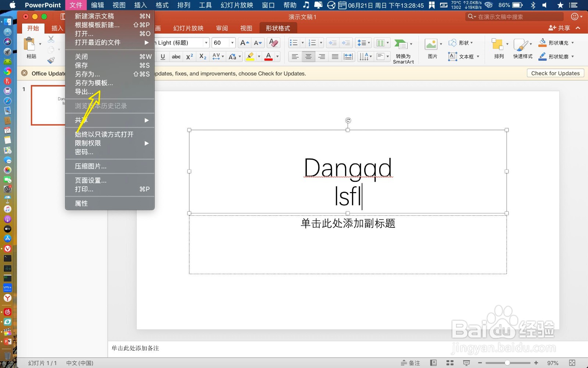Open the font size dropdown

[232, 43]
